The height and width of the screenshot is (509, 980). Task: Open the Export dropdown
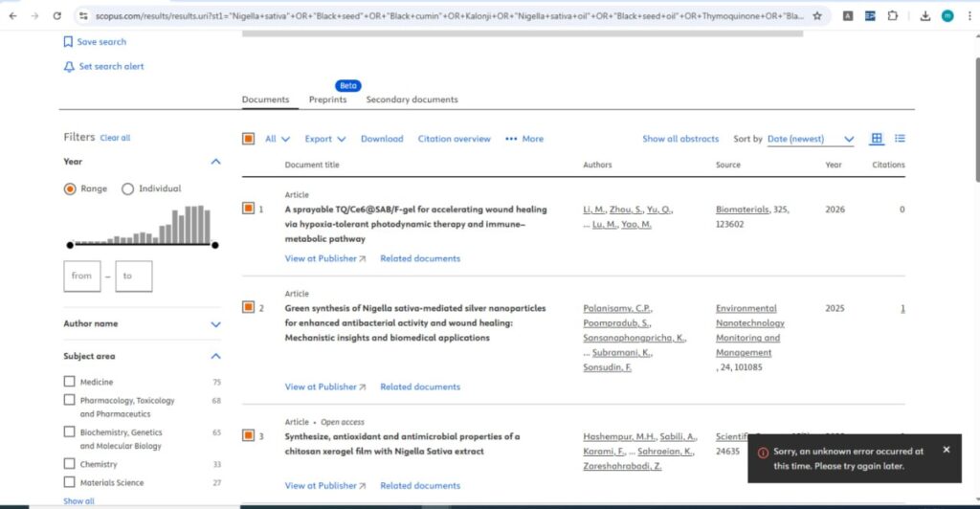(x=324, y=139)
